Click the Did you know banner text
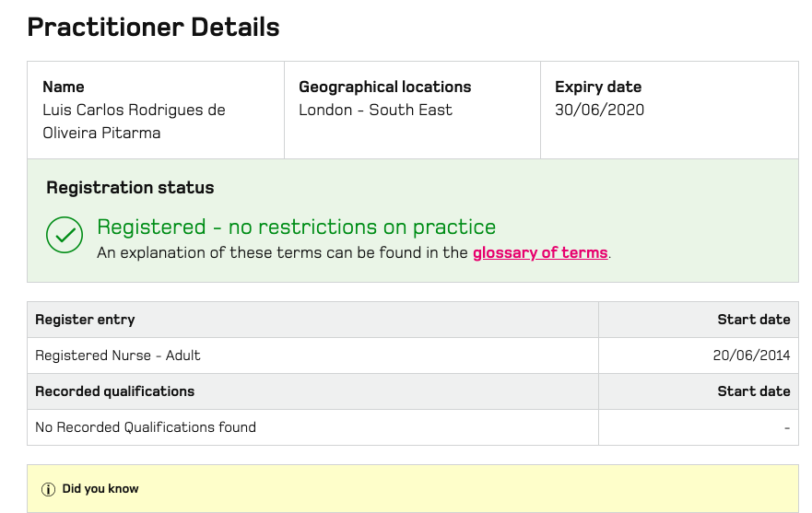This screenshot has height=513, width=812. pyautogui.click(x=100, y=489)
